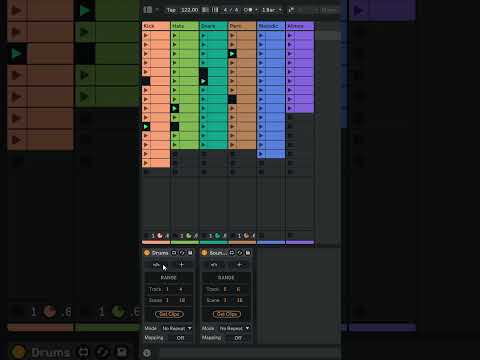Click the 122.00 tempo field
Image resolution: width=480 pixels, height=360 pixels.
(x=190, y=10)
